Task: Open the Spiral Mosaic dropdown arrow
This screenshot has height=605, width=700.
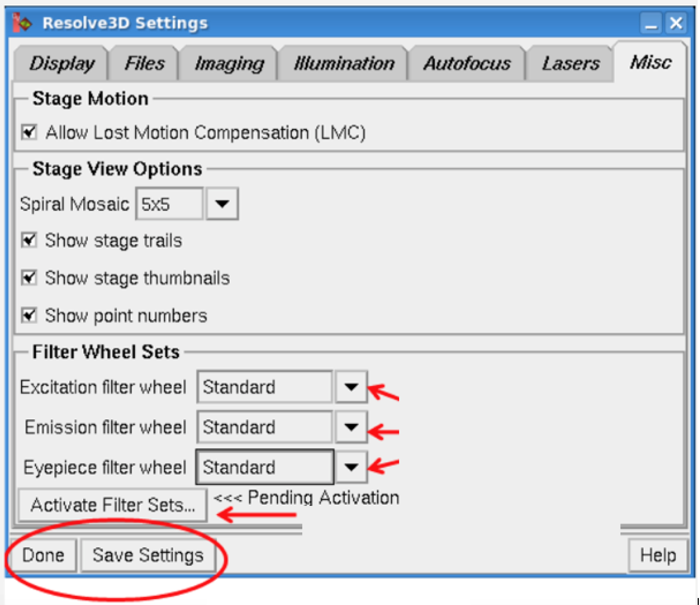Action: point(222,203)
